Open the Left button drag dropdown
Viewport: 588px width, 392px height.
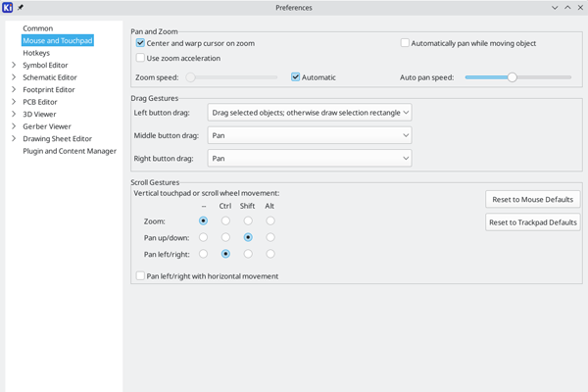[310, 113]
